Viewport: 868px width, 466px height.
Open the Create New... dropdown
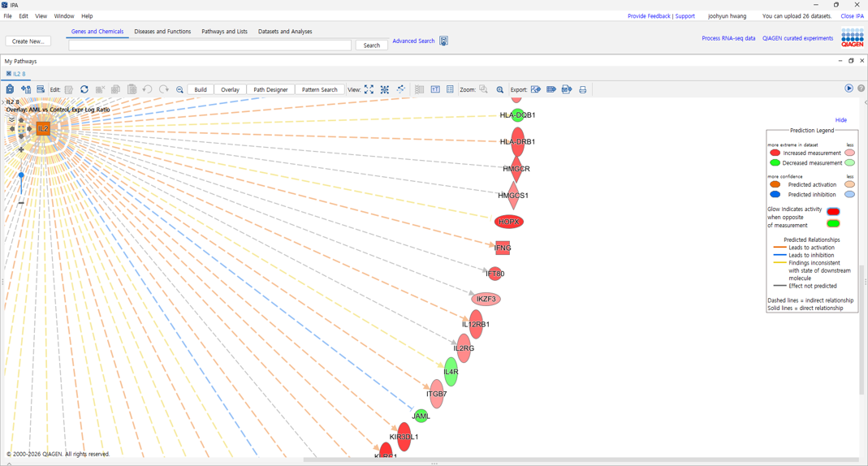pos(28,41)
